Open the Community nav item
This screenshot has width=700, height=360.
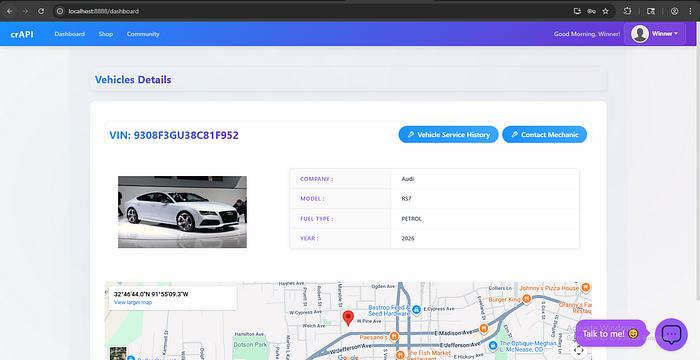click(x=143, y=34)
